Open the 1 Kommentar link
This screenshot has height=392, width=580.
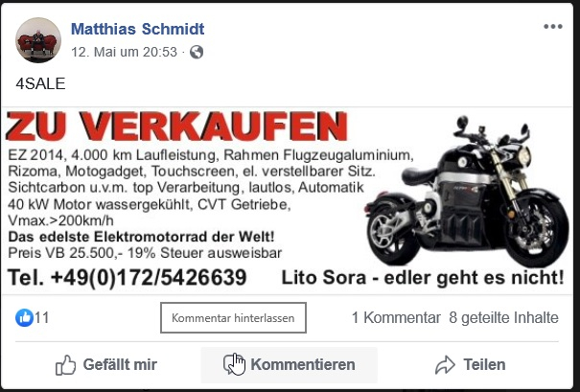tap(396, 317)
